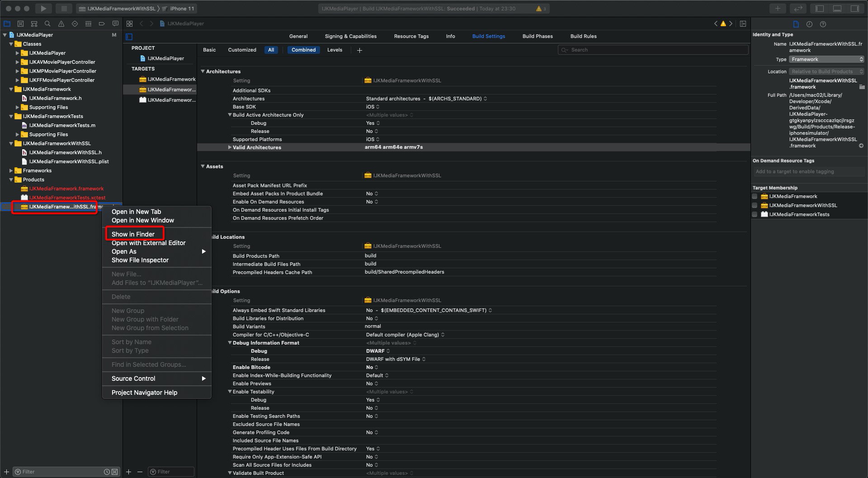Toggle the navigator panel visibility
The image size is (868, 478).
[x=820, y=9]
